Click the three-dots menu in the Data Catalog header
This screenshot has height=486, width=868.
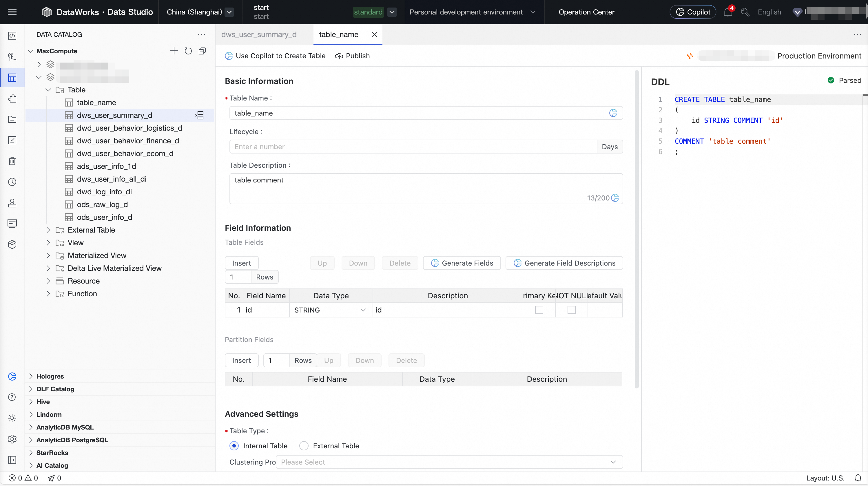pyautogui.click(x=202, y=34)
